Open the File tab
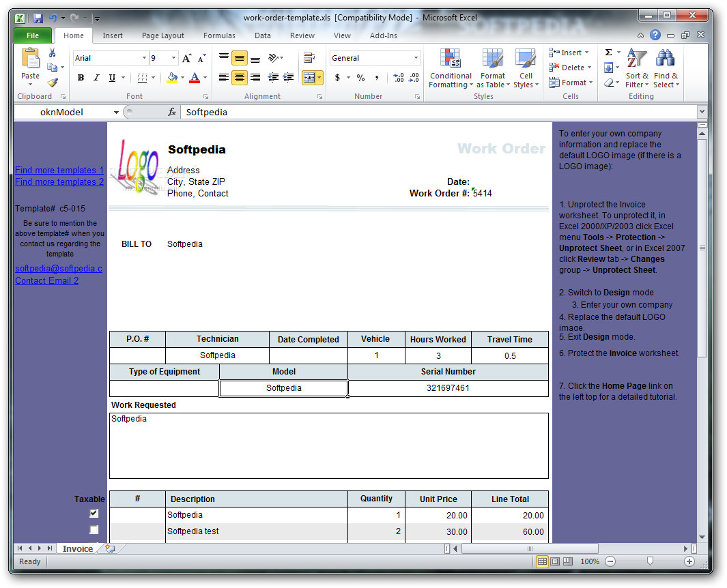Viewport: 727px width, 588px height. point(33,35)
